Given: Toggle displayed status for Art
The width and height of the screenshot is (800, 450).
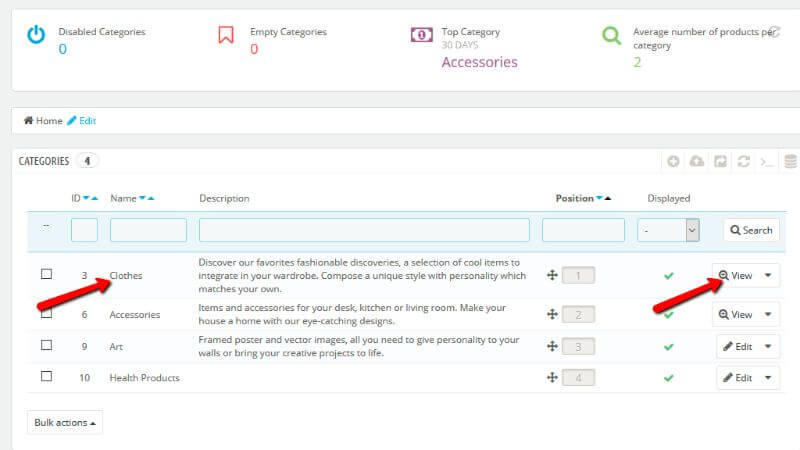Looking at the screenshot, I should [x=669, y=347].
